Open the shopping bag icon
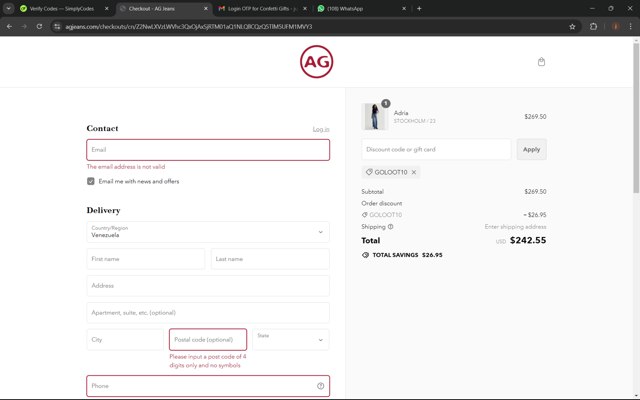This screenshot has width=640, height=400. (541, 62)
